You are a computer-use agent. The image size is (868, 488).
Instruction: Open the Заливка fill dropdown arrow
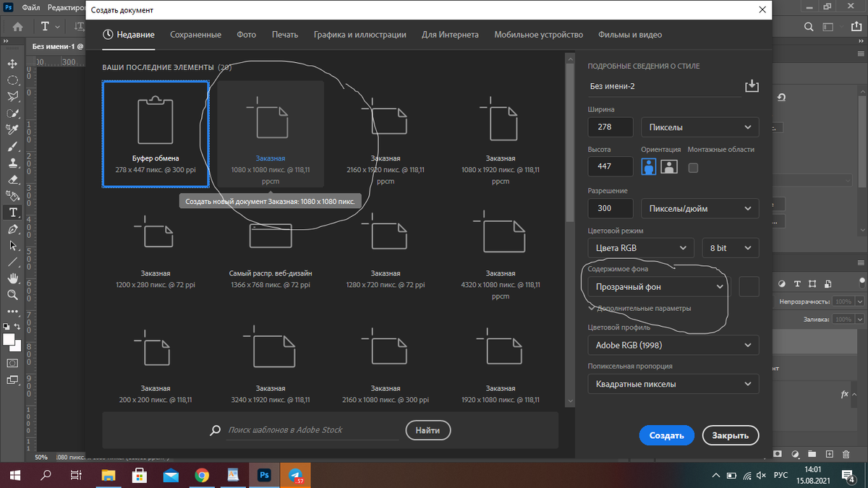859,319
